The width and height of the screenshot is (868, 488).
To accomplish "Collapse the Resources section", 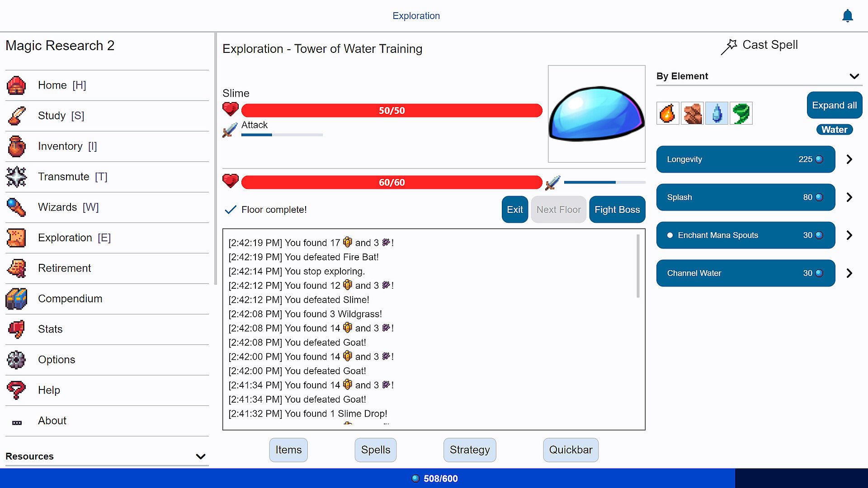I will pos(200,456).
